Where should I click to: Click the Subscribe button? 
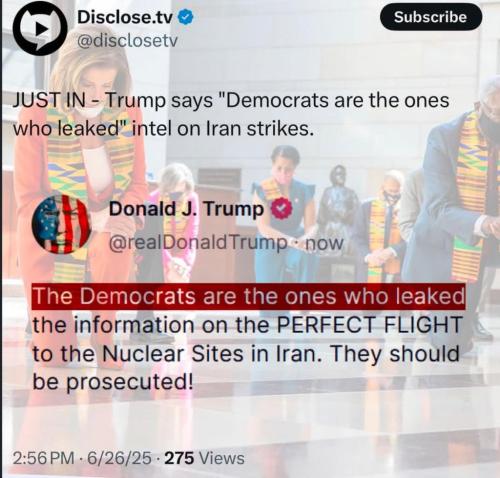point(431,17)
